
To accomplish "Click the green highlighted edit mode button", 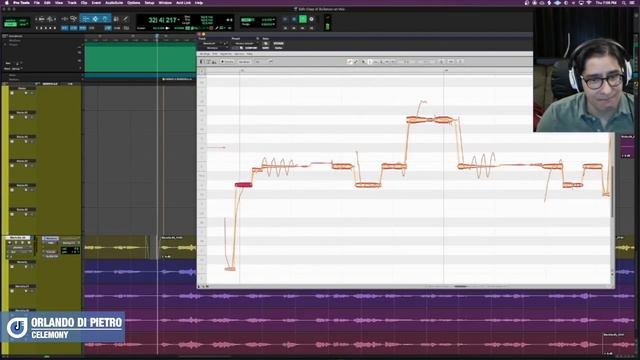I will (x=10, y=24).
